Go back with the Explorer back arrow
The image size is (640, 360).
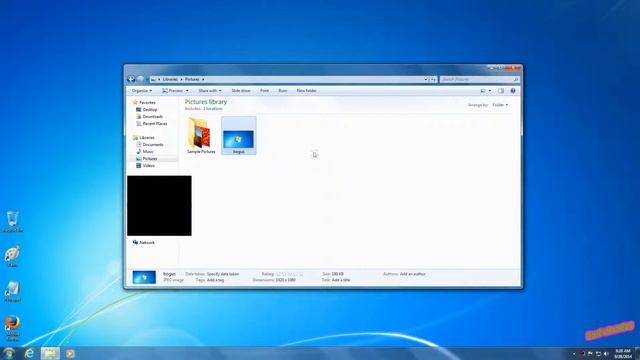point(131,79)
